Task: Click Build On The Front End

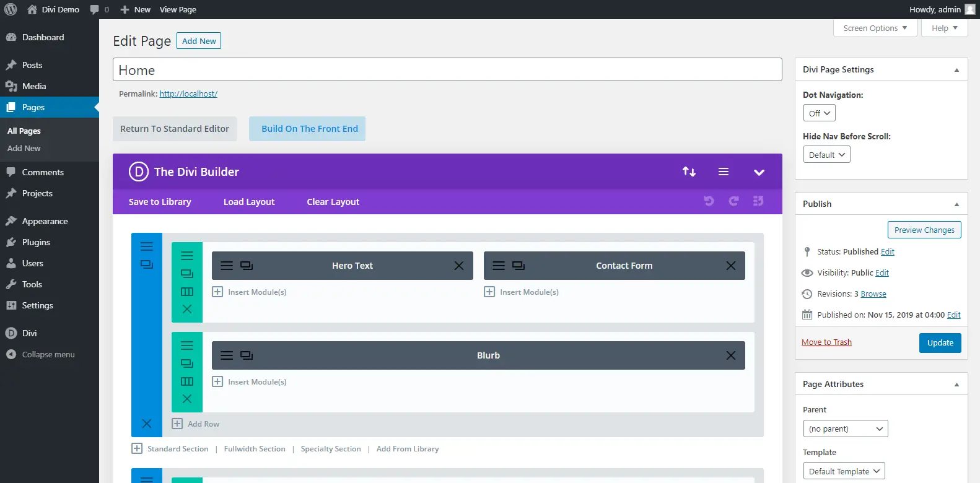Action: point(307,129)
